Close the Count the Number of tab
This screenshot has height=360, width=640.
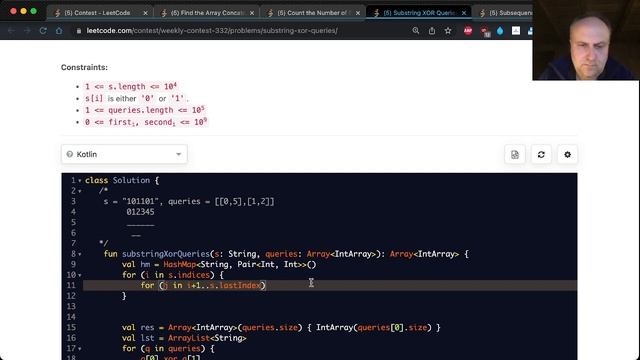358,13
